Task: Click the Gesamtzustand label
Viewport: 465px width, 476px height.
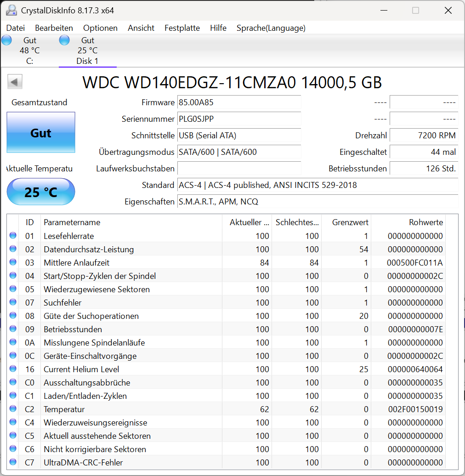Action: 39,102
